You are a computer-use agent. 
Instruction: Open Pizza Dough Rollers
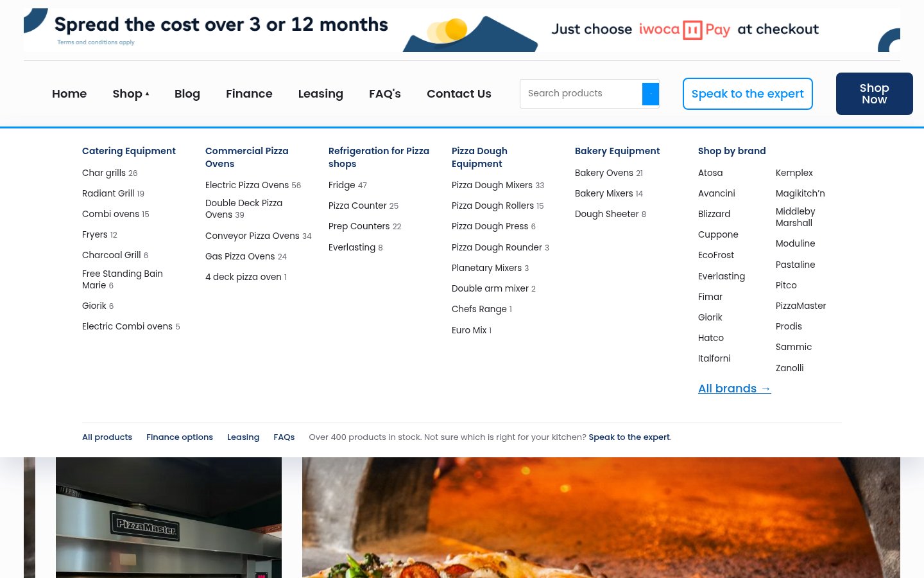[x=497, y=206]
